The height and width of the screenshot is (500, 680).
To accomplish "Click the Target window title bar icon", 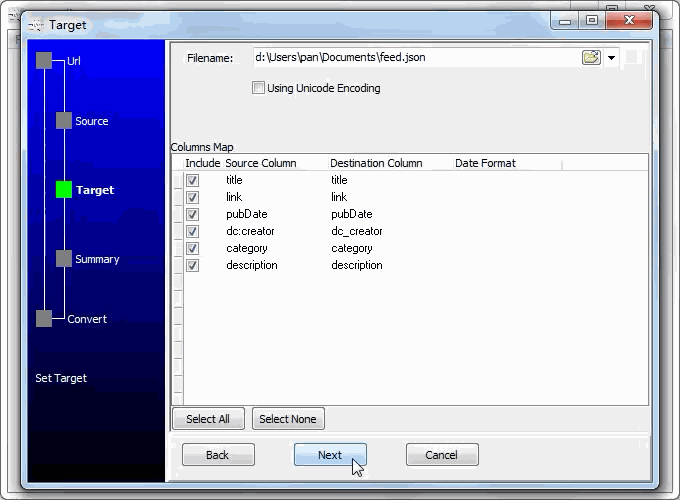I will tap(36, 25).
